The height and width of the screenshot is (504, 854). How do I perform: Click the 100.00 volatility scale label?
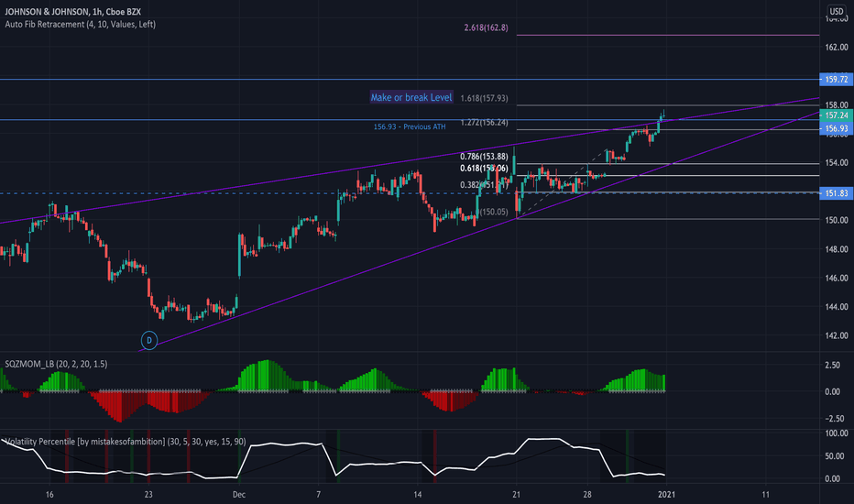click(x=836, y=433)
